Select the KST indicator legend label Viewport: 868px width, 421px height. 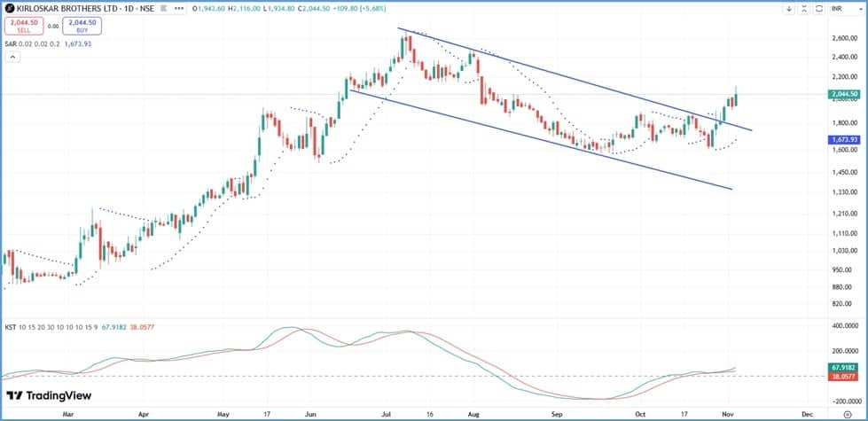point(11,327)
